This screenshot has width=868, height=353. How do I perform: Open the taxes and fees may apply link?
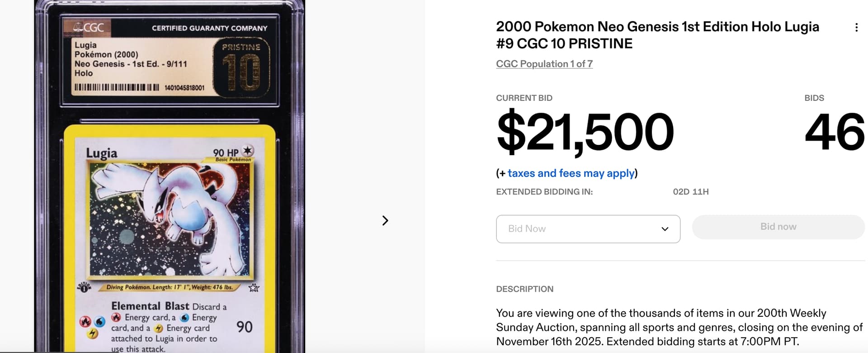coord(571,173)
